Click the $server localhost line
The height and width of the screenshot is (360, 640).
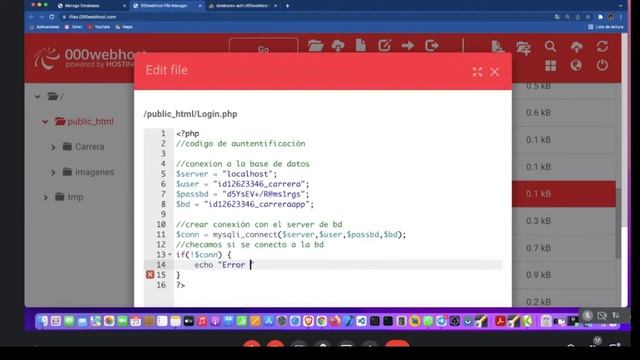tap(227, 174)
